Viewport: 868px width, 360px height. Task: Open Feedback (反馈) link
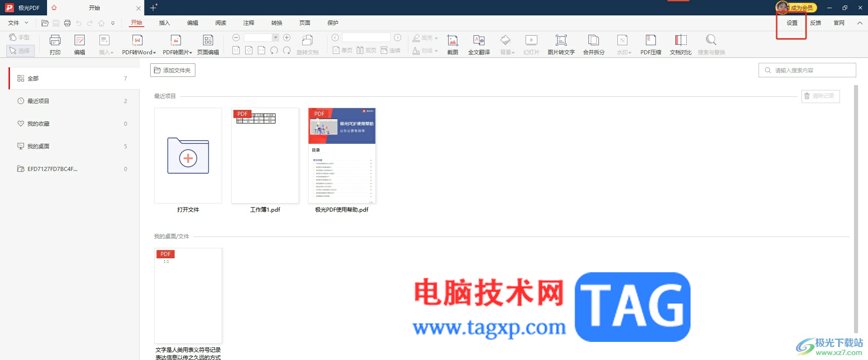point(816,23)
